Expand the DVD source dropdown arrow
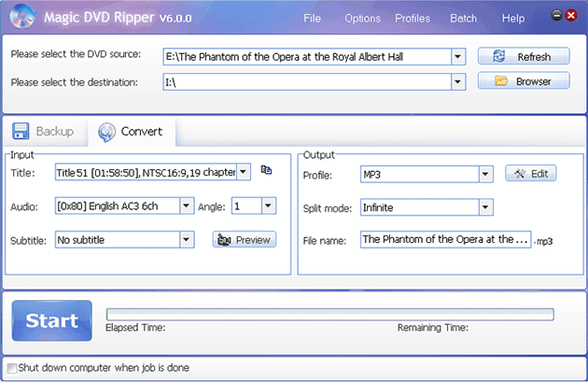The image size is (588, 383). coord(458,57)
